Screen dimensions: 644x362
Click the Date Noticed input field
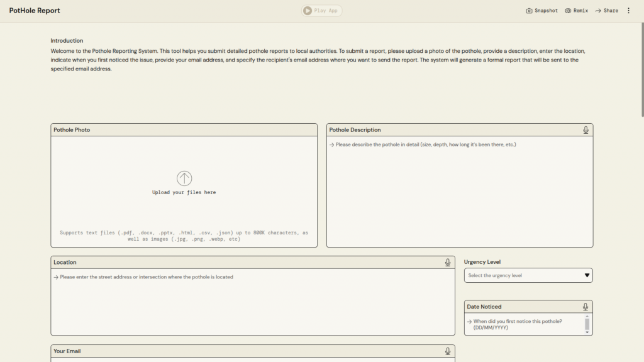pyautogui.click(x=523, y=324)
